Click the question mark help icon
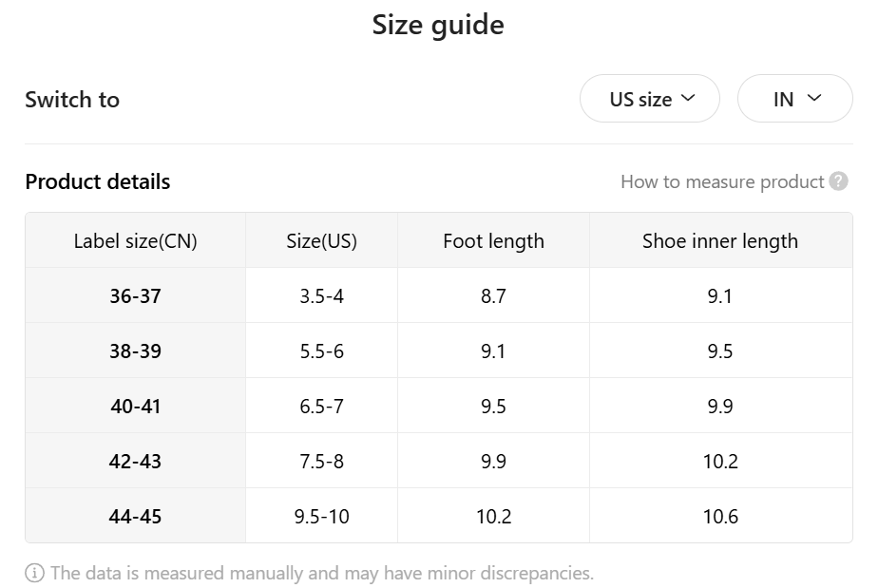The height and width of the screenshot is (588, 878). (838, 181)
